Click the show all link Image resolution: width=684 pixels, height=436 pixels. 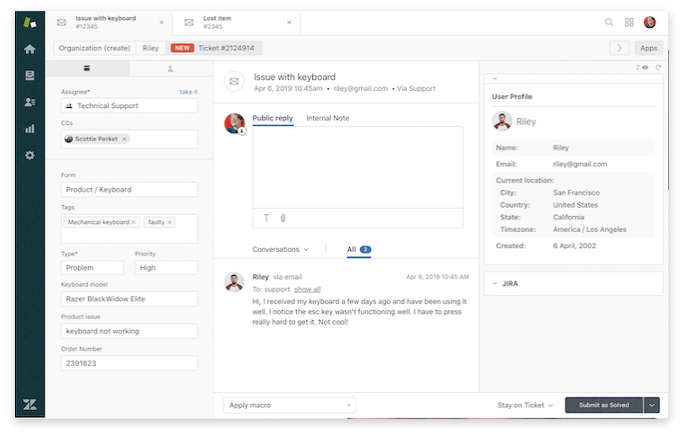coord(307,289)
